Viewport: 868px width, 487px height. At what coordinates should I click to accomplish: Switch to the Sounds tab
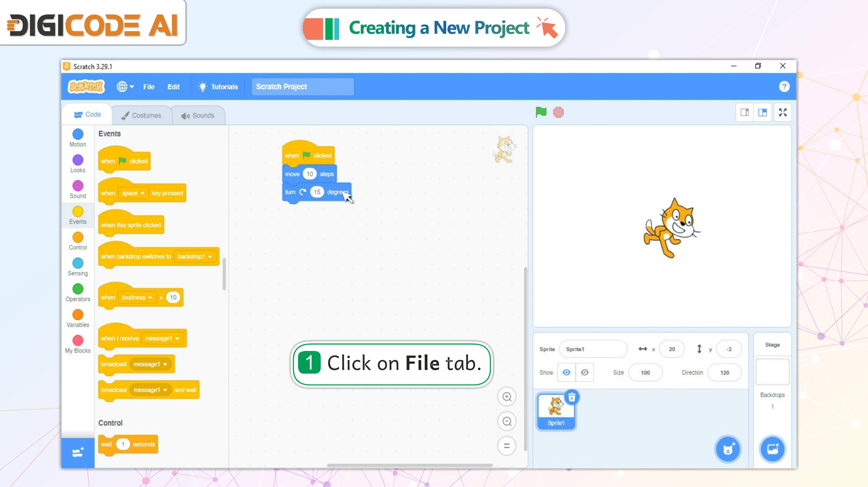198,116
